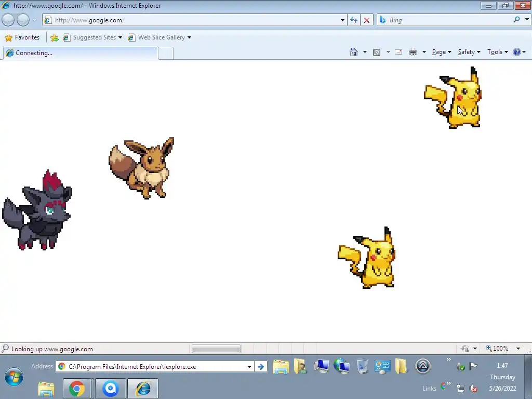Print the page with the printer icon
532x399 pixels.
coord(413,52)
